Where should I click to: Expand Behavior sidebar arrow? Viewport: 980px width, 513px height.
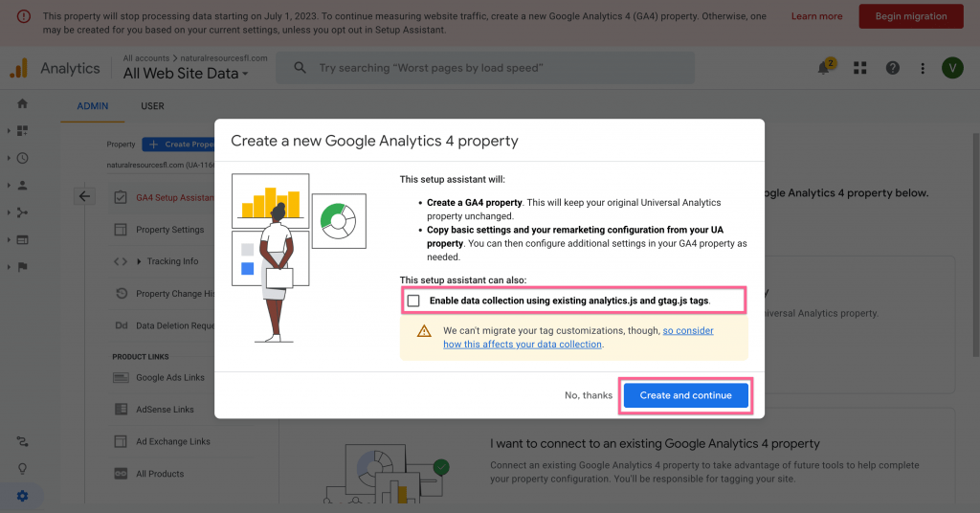pos(9,240)
